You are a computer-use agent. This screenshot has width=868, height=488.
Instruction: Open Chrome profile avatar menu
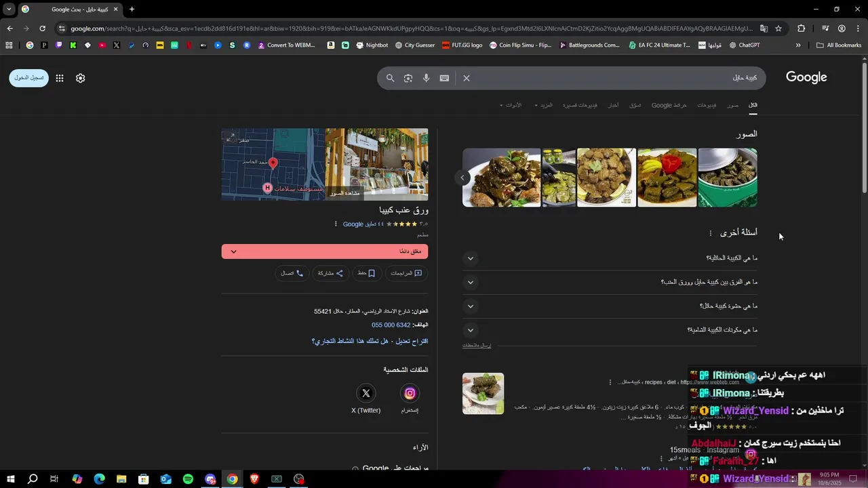pyautogui.click(x=842, y=28)
